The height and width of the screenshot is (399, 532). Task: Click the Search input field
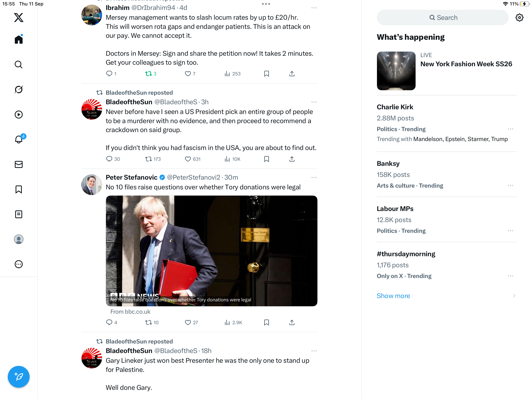point(443,18)
